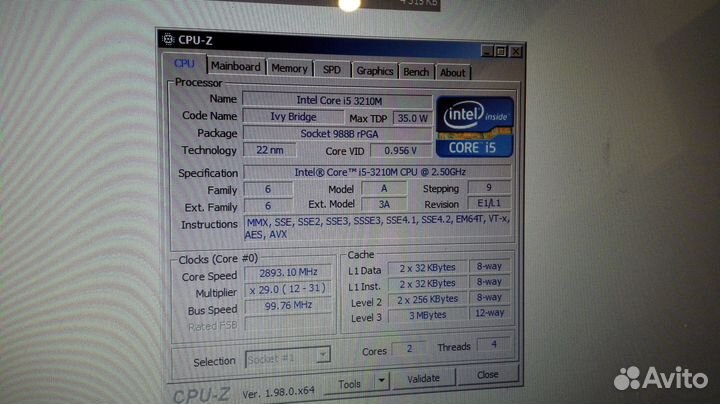The height and width of the screenshot is (404, 720).
Task: Click the Stepping value 9
Action: [489, 187]
